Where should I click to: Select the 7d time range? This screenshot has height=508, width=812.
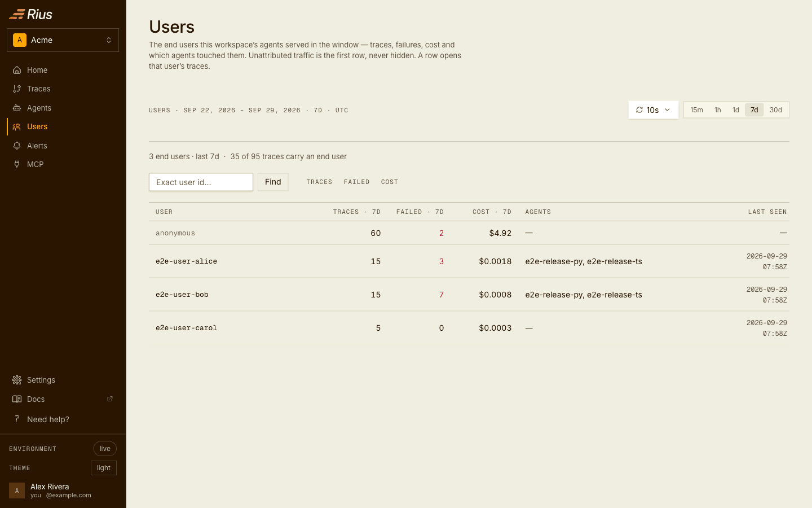(x=754, y=110)
